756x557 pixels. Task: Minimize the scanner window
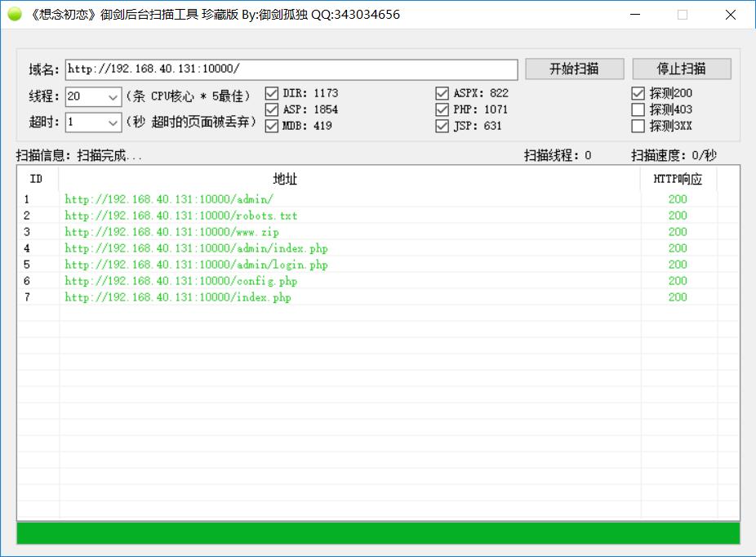[635, 15]
